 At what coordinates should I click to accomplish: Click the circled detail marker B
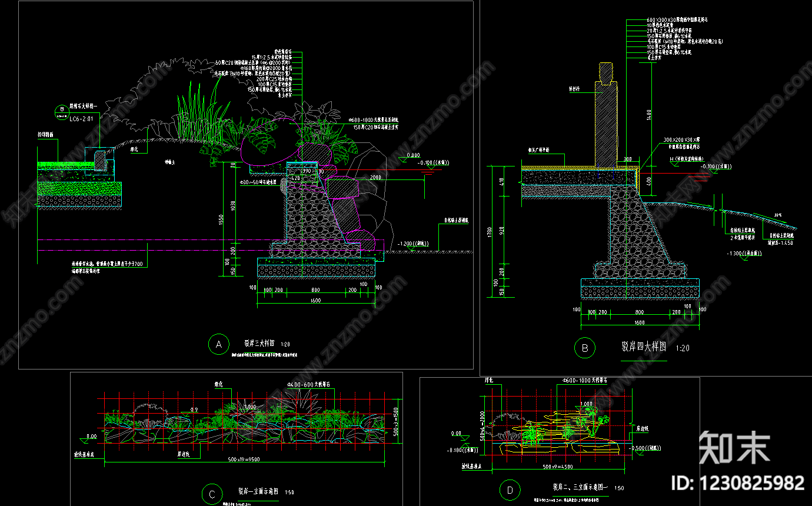coord(585,348)
